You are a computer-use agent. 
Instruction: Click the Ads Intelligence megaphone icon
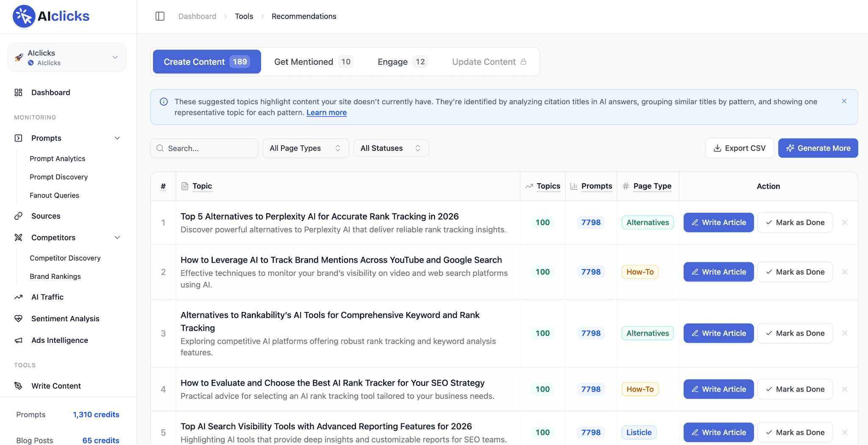pyautogui.click(x=18, y=340)
